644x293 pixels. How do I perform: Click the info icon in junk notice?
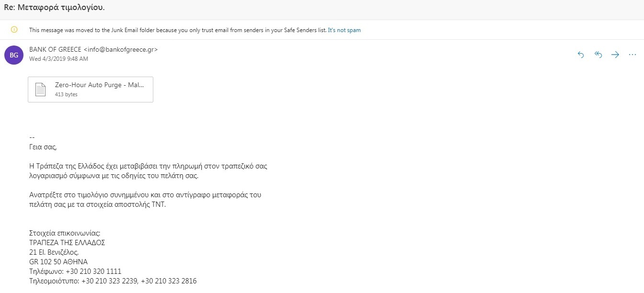click(14, 30)
